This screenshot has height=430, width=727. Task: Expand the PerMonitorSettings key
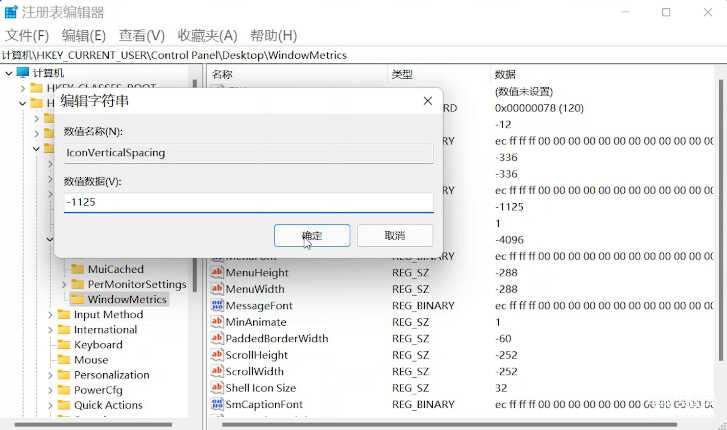coord(64,284)
